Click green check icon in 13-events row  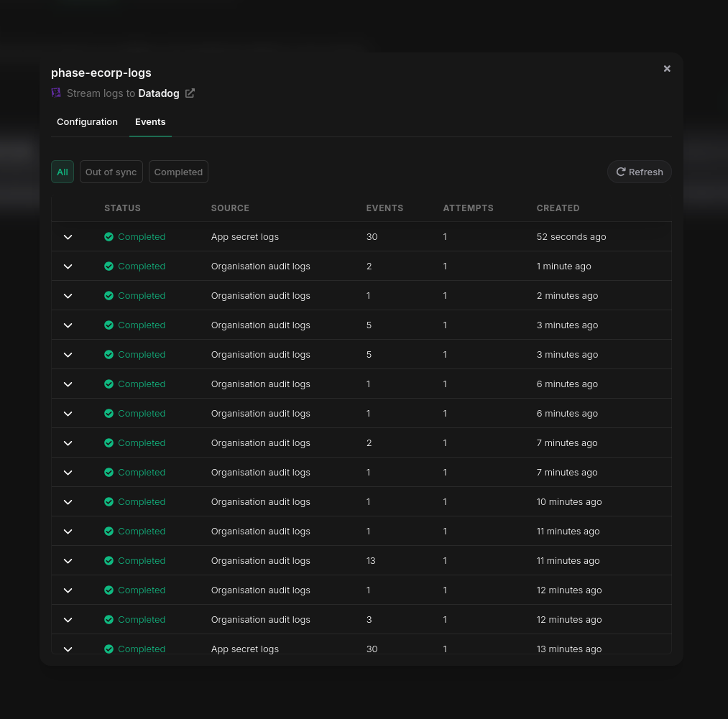point(109,561)
